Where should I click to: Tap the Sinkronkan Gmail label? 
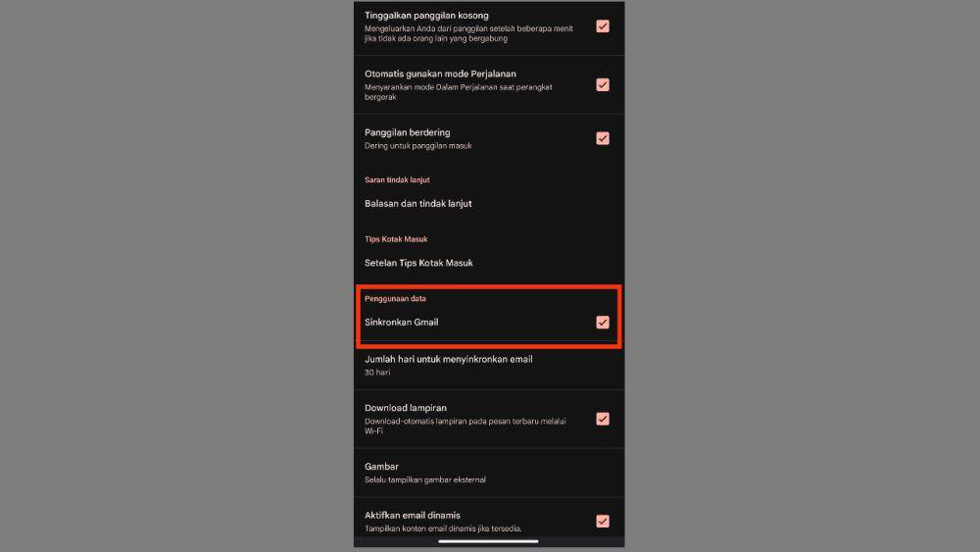point(401,322)
